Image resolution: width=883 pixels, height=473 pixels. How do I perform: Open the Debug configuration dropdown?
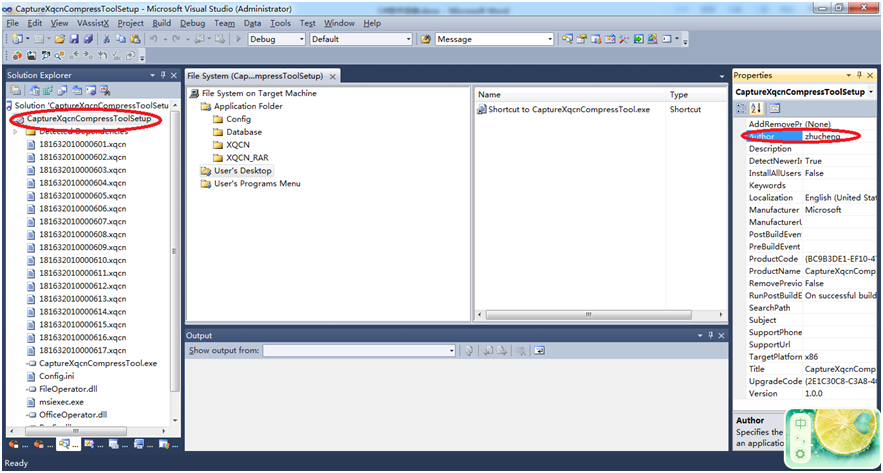click(301, 39)
